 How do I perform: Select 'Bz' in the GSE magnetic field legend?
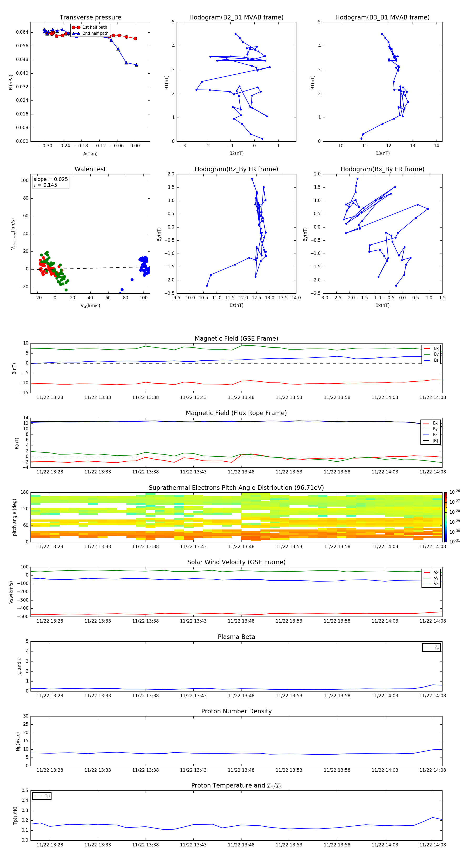coord(431,361)
